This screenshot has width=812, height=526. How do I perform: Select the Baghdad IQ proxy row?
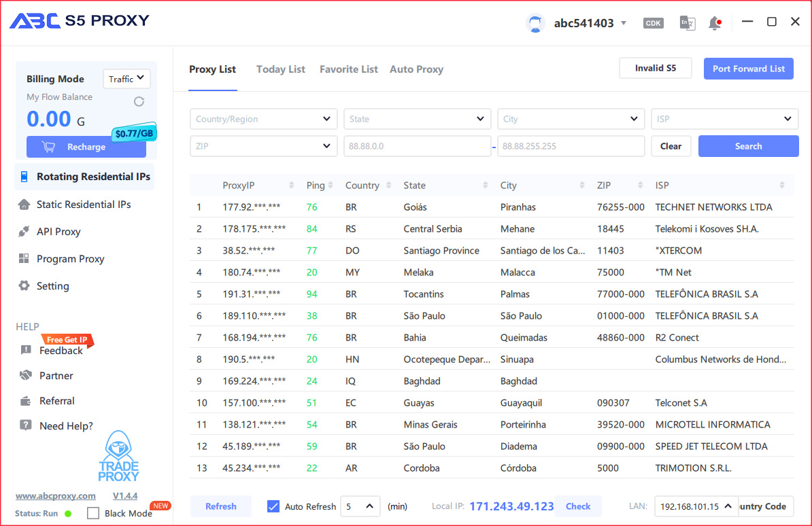[x=492, y=381]
